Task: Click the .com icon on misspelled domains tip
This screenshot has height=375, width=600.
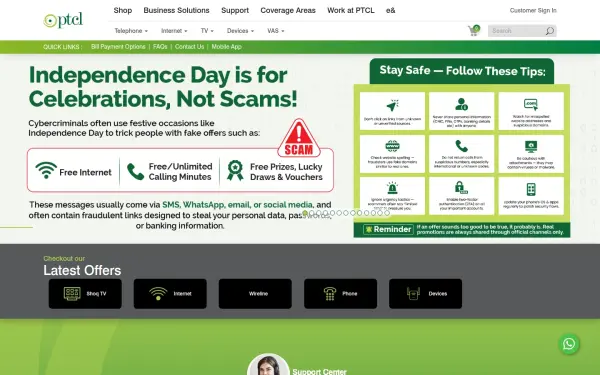Action: pyautogui.click(x=531, y=104)
